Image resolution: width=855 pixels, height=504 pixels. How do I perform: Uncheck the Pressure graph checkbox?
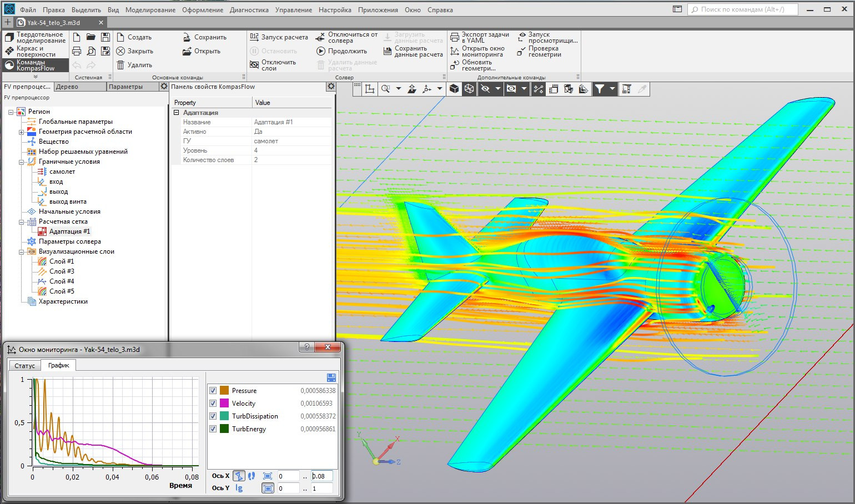pyautogui.click(x=213, y=390)
